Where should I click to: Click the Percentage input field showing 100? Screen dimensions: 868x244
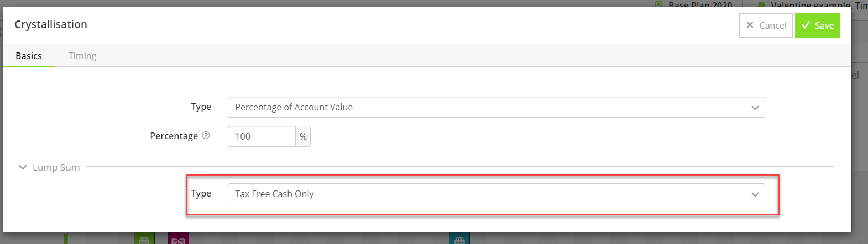pyautogui.click(x=262, y=136)
